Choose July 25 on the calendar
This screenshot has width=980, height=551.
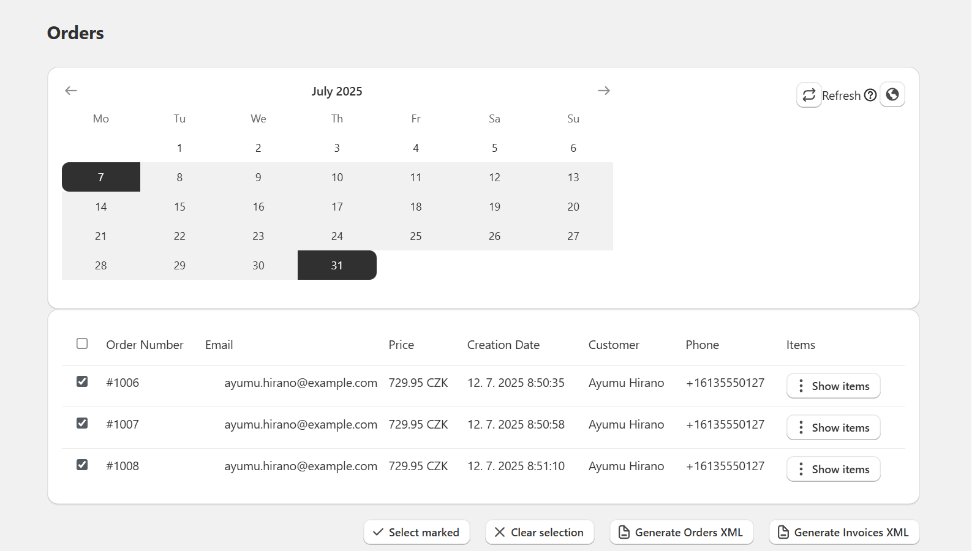(x=416, y=236)
